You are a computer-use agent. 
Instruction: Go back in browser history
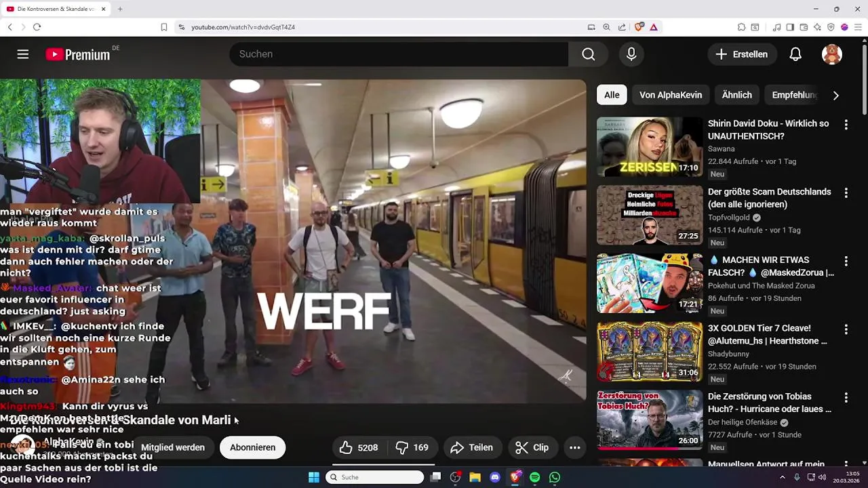10,27
